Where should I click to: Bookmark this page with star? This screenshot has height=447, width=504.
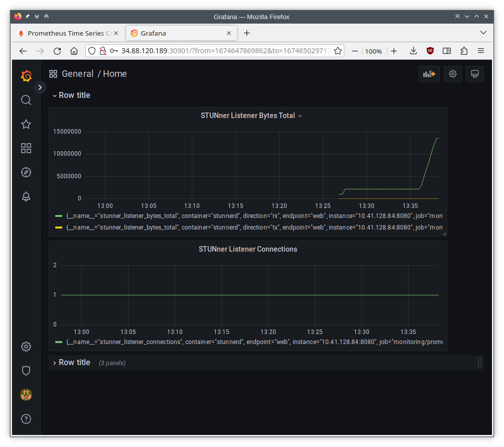coord(338,51)
